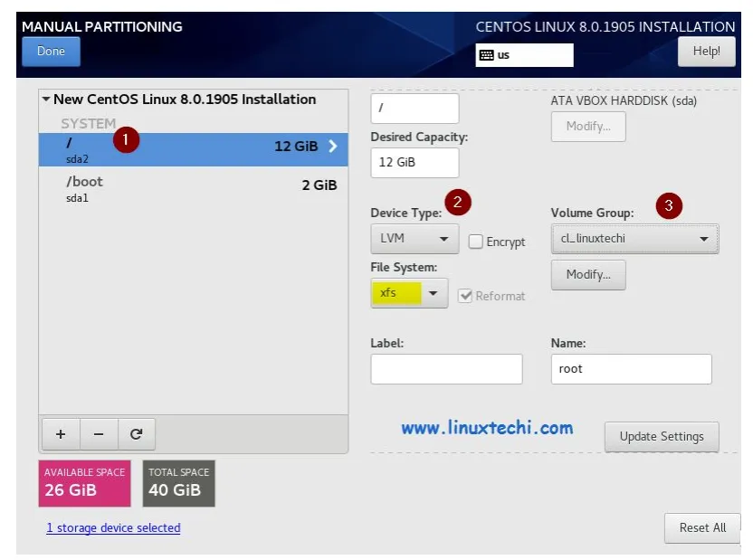Image resolution: width=753 pixels, height=560 pixels.
Task: Click the Name field containing root
Action: point(631,369)
